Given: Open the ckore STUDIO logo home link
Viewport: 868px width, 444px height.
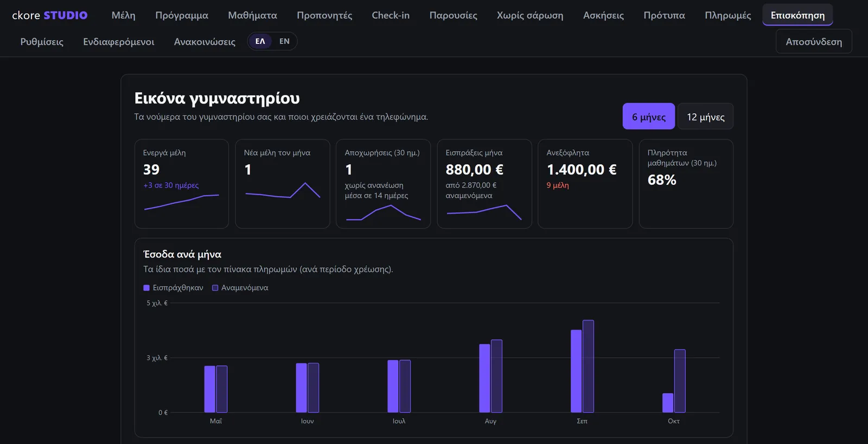Looking at the screenshot, I should point(50,15).
